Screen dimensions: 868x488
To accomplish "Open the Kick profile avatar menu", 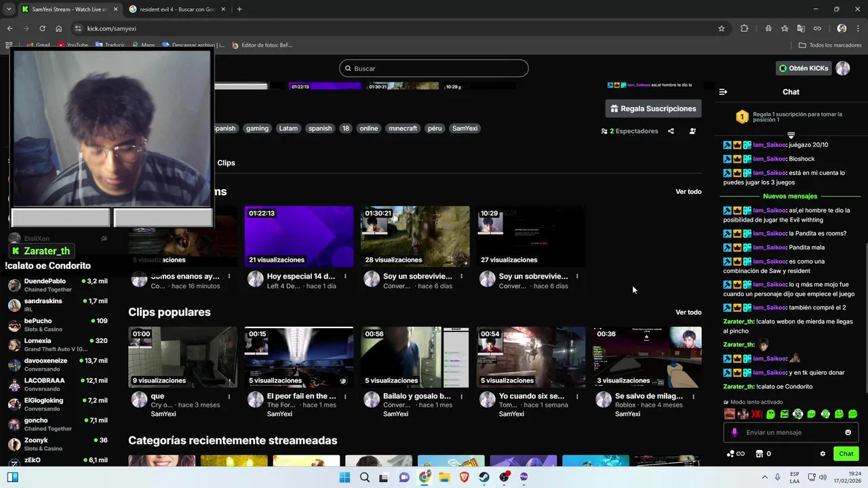I will 843,68.
